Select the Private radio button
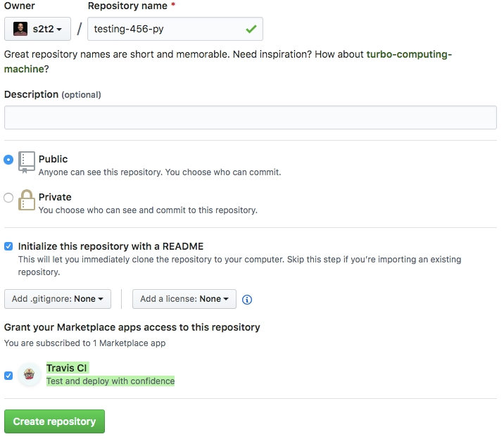504x439 pixels. pos(8,198)
